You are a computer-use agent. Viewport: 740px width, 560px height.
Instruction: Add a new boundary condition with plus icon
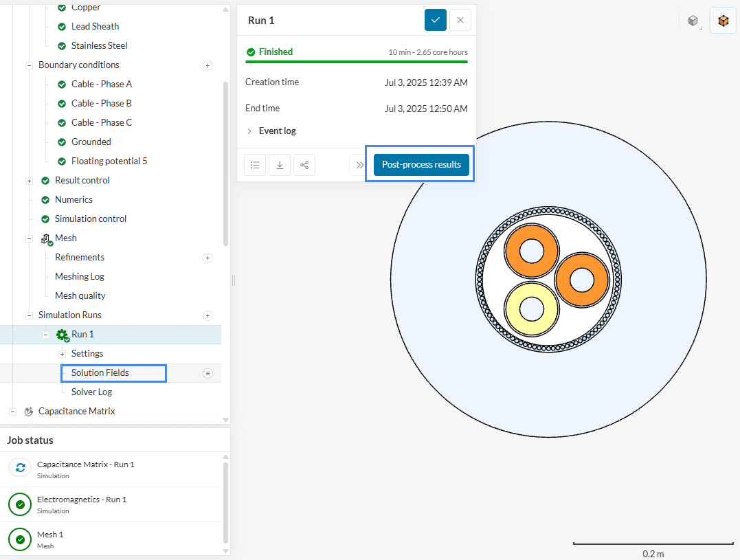208,65
